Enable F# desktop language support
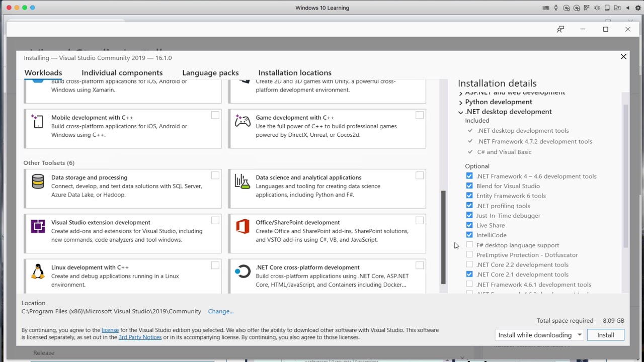 (x=469, y=245)
